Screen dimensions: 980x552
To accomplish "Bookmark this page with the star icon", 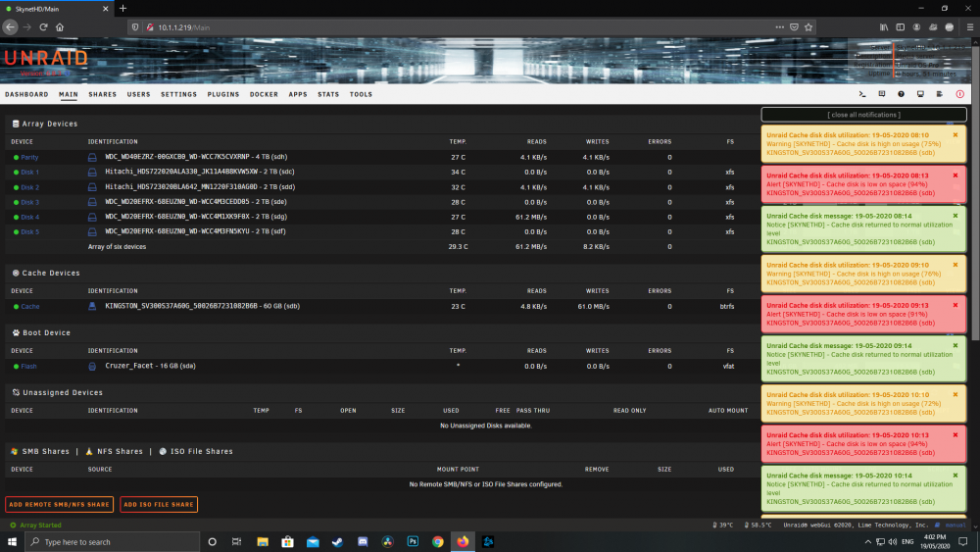I will click(808, 26).
